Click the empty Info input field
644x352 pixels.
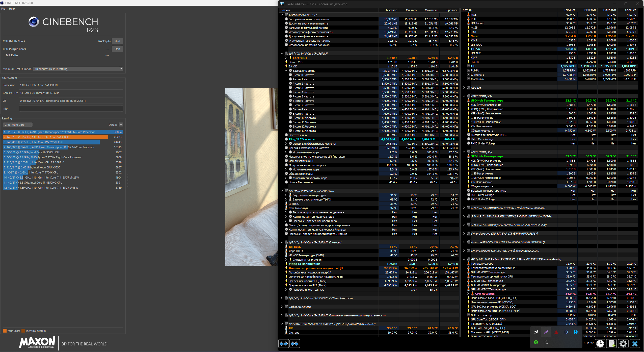tap(71, 109)
